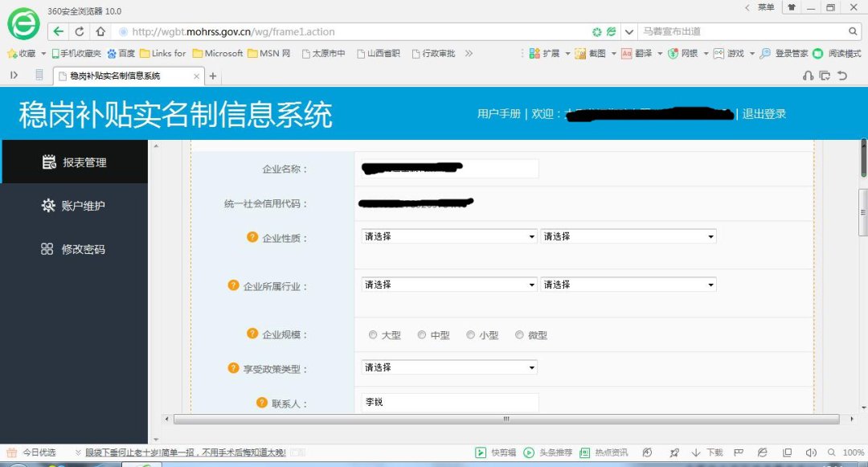Viewport: 868px width, 467px height.
Task: Click the browser back arrow button
Action: point(59,32)
